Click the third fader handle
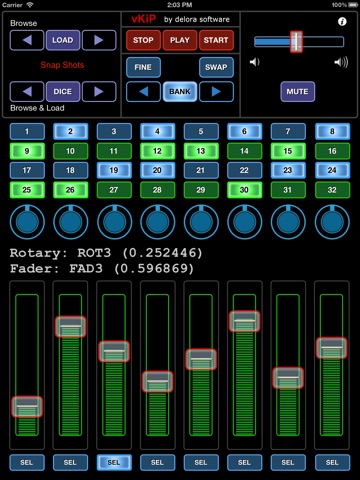 click(114, 351)
